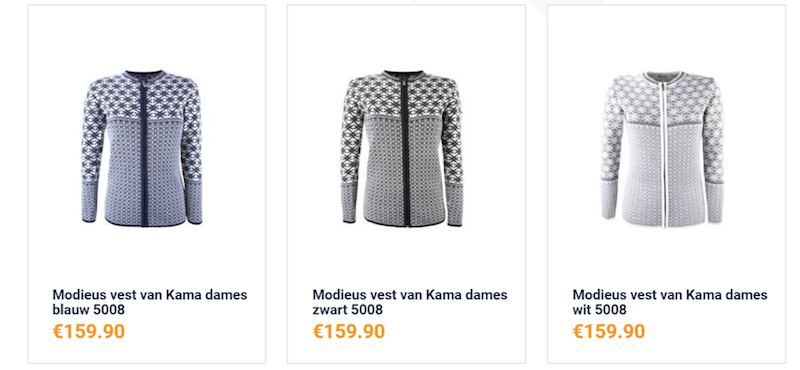
Task: Click the €159.90 price of the zwart vest
Action: pos(349,332)
